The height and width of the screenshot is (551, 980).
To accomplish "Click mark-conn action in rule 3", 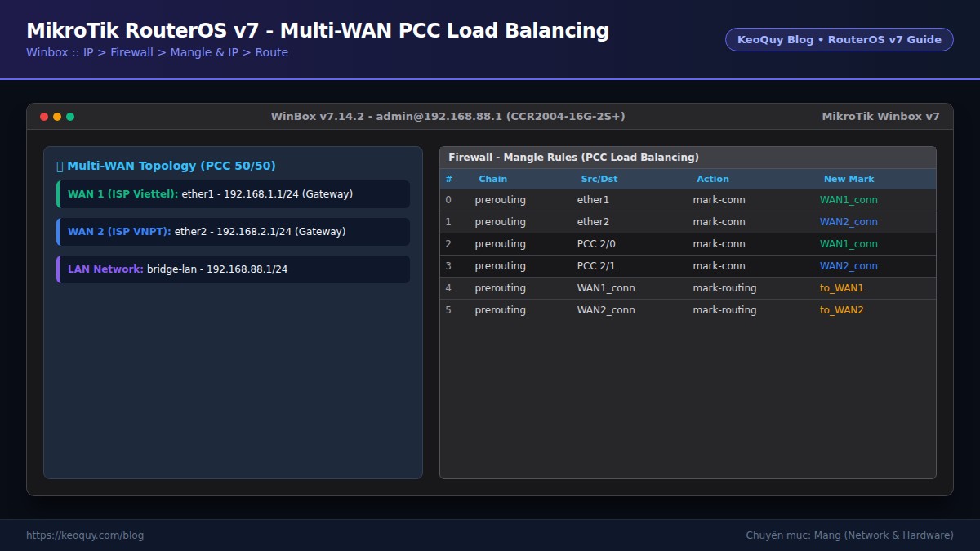I will tap(719, 266).
